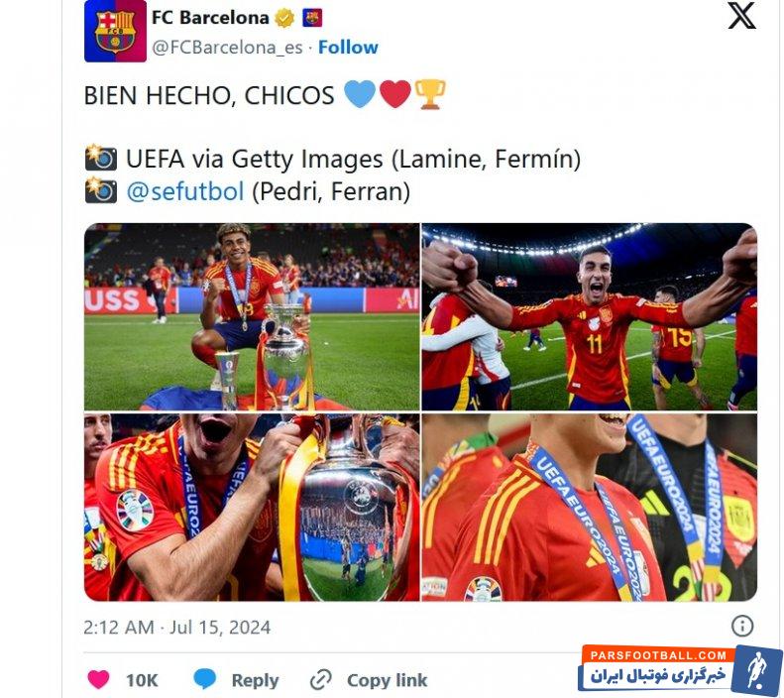
Task: Open the number 11 celebration photo
Action: coord(590,317)
